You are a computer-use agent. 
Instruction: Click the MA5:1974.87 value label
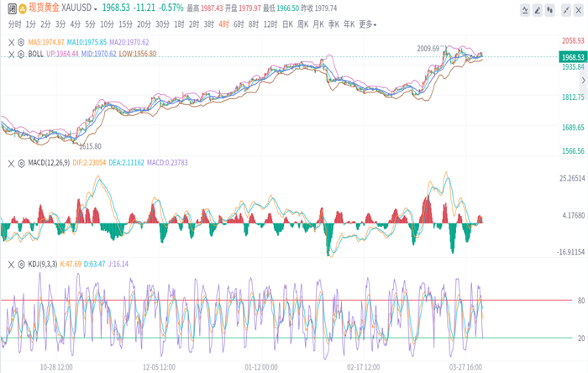tap(46, 42)
